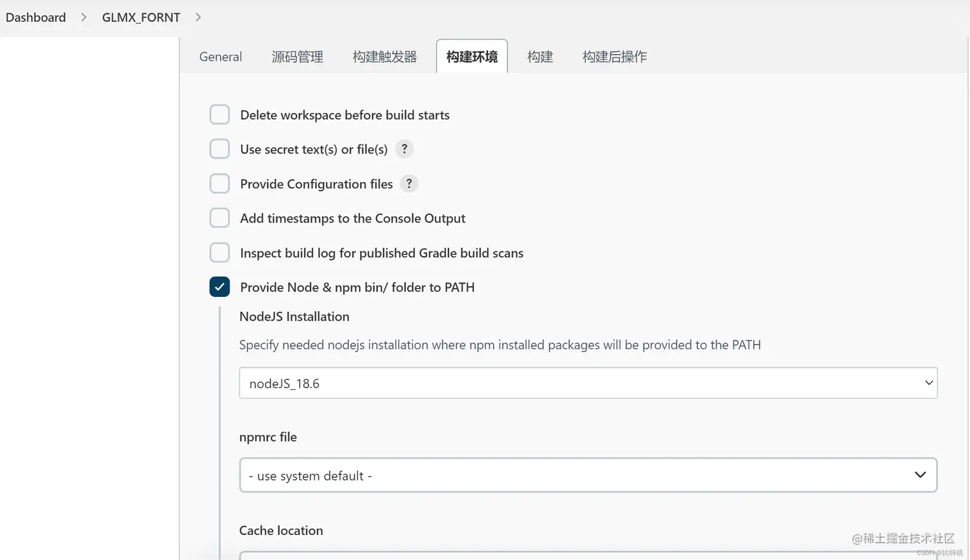
Task: Tick the Provide Configuration files checkbox
Action: [x=219, y=183]
